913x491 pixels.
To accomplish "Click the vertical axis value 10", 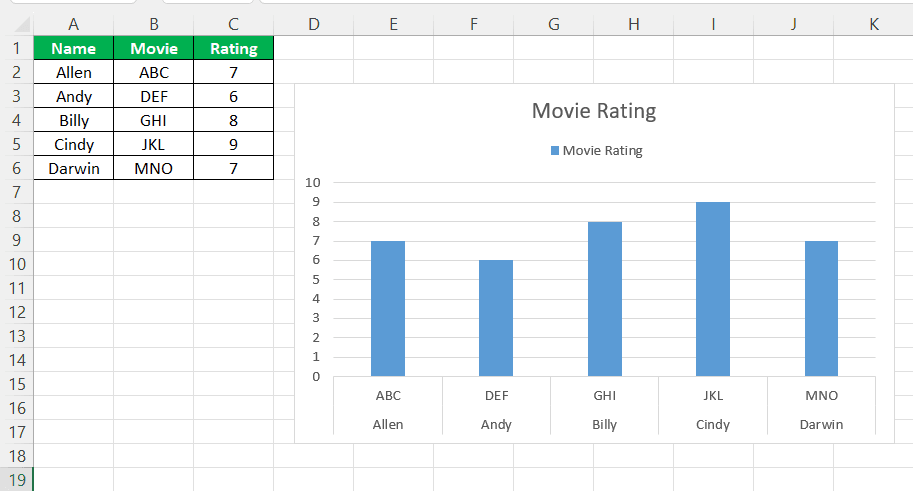I will tap(313, 182).
